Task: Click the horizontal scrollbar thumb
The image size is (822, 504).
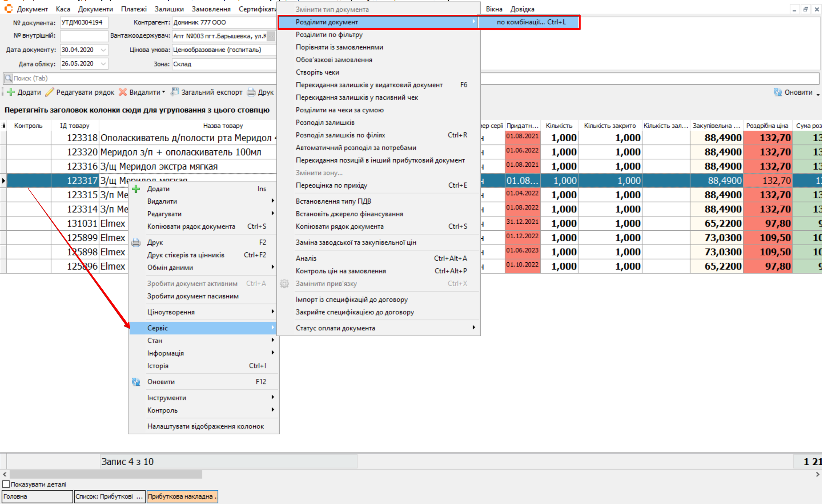Action: click(x=106, y=474)
